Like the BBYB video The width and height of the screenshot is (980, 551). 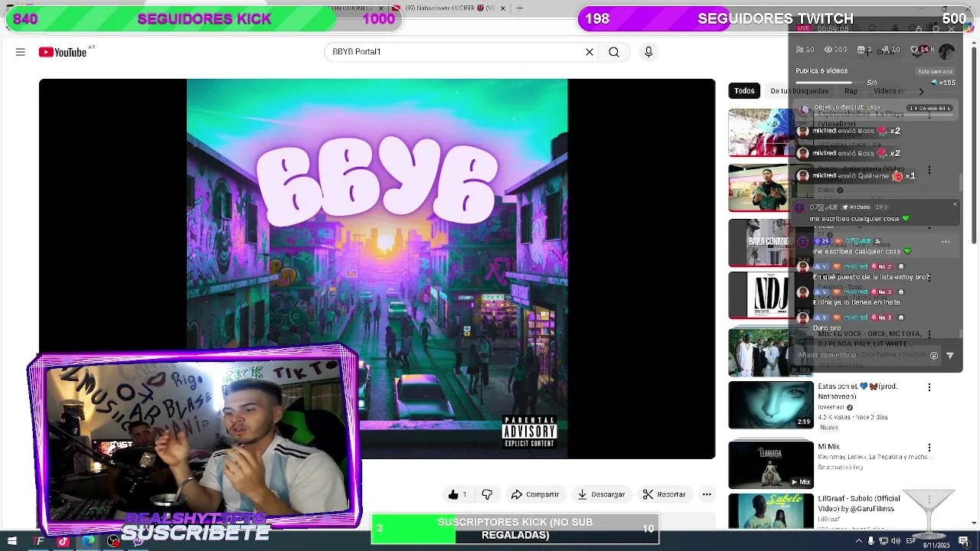pos(457,494)
